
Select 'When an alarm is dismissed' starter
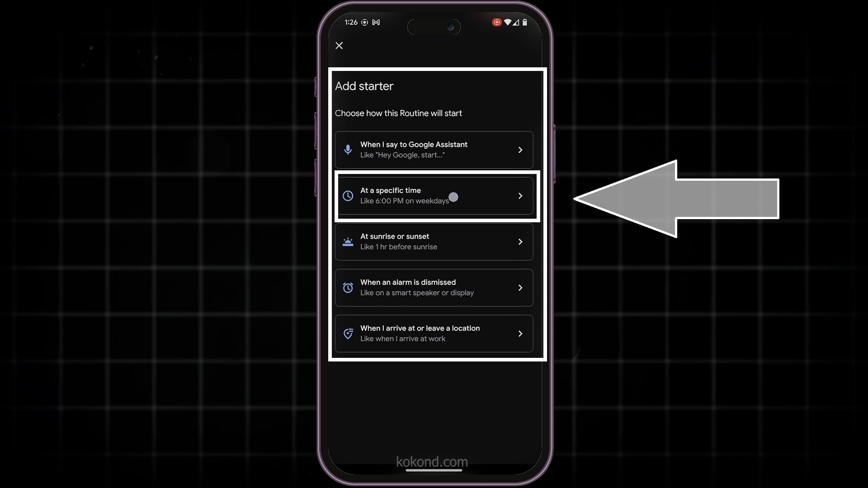coord(434,287)
